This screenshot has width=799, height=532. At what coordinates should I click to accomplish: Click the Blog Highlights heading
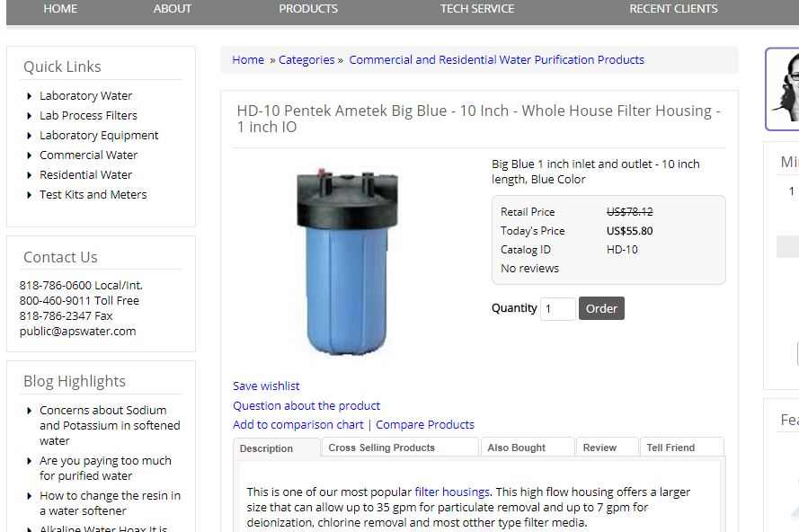pyautogui.click(x=75, y=381)
